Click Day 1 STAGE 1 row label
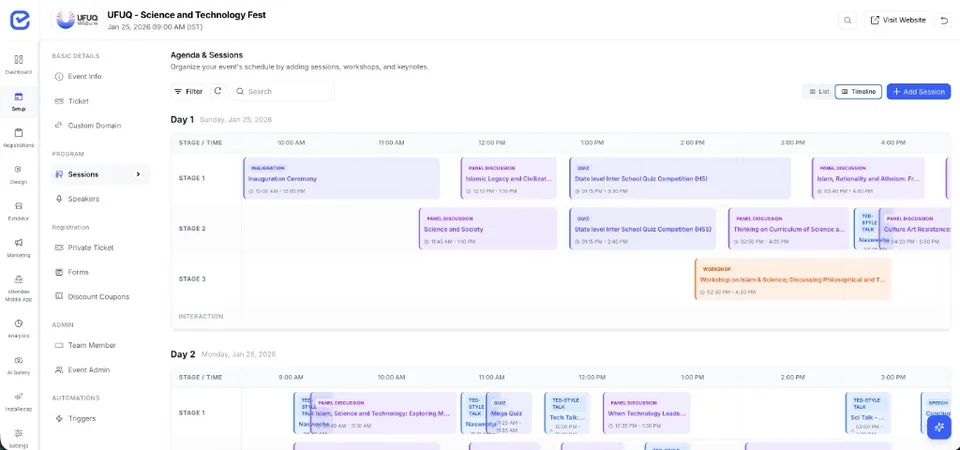The image size is (960, 450). coord(192,178)
